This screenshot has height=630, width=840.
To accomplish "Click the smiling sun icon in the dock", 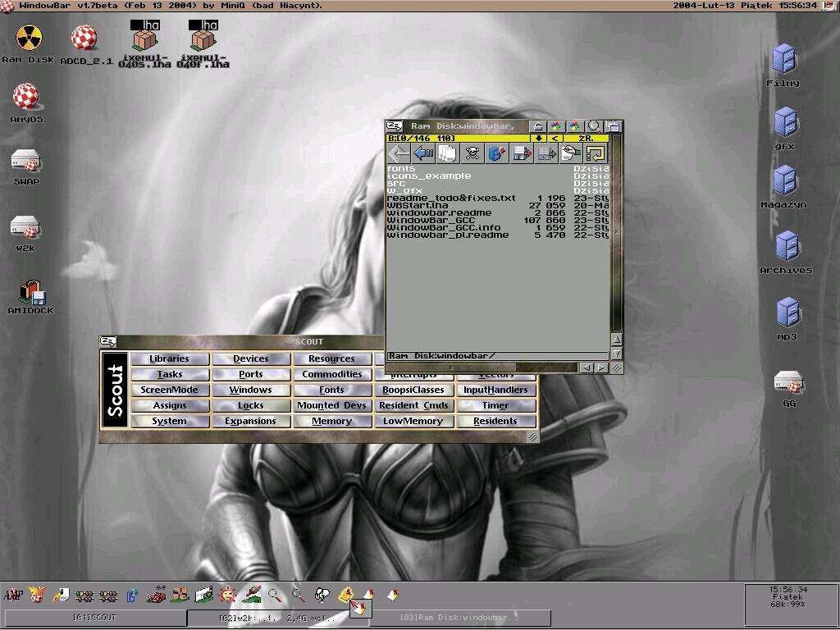I will coord(227,595).
